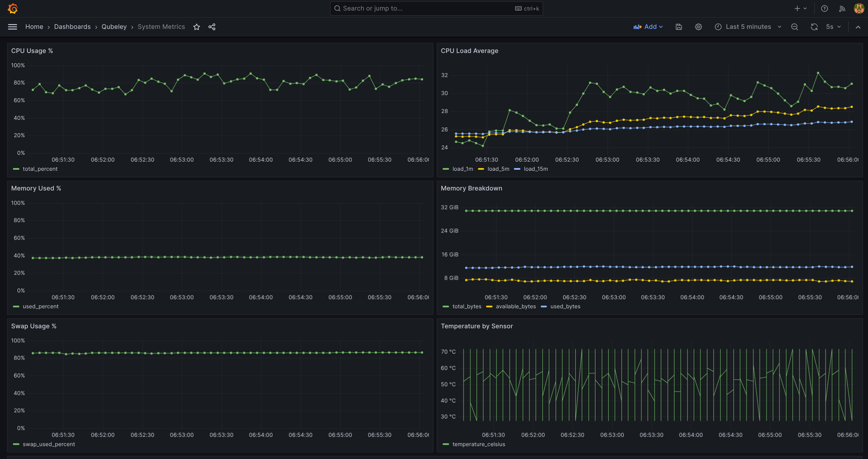Open the news feed icon
Viewport: 868px width, 459px height.
(842, 8)
